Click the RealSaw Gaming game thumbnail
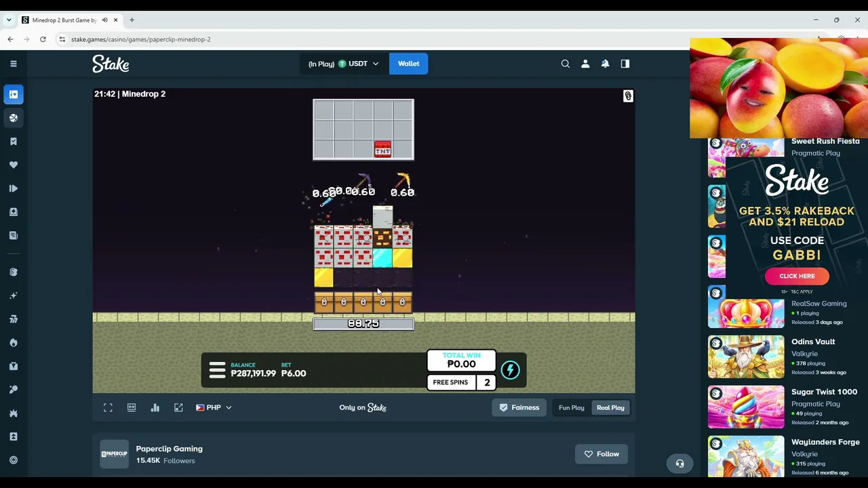 point(746,306)
